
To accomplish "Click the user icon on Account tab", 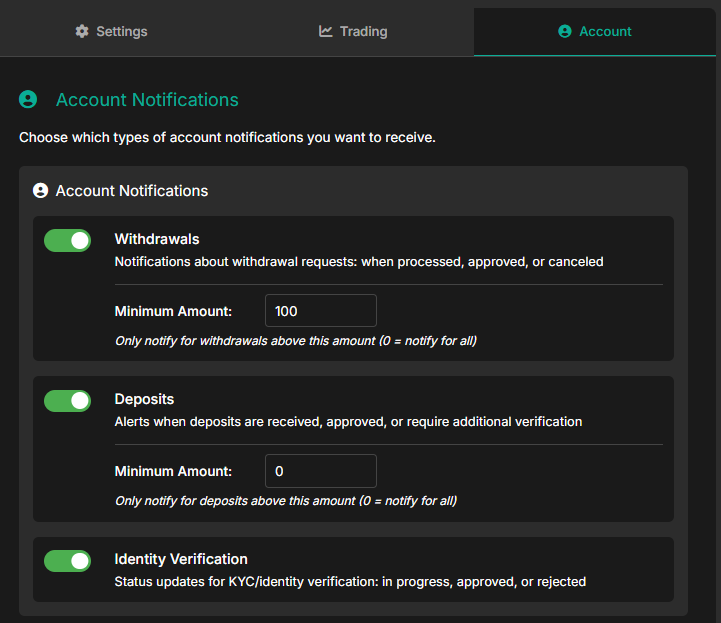I will [565, 31].
